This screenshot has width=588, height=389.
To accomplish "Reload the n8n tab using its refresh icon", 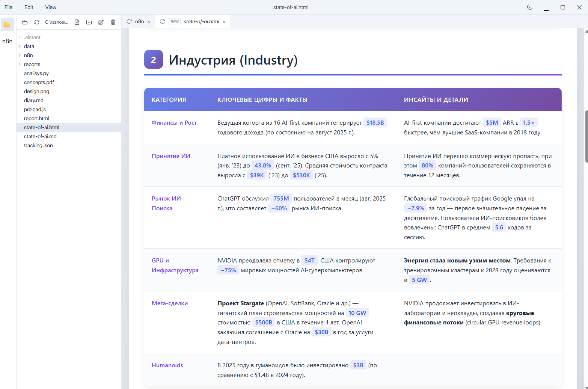I will (129, 21).
